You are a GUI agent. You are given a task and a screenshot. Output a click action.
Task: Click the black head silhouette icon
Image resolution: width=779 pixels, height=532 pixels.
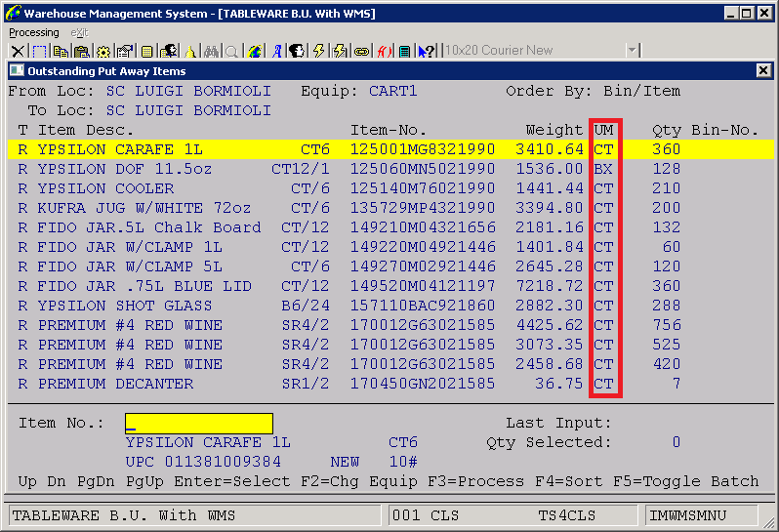297,51
